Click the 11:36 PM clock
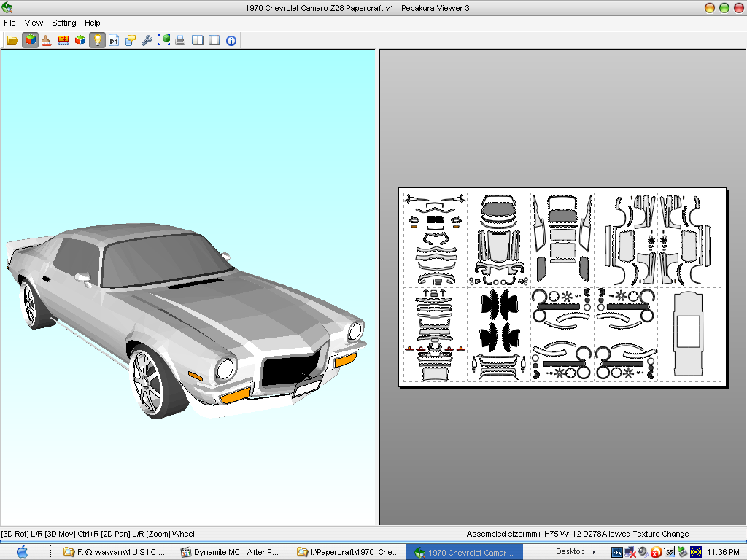The width and height of the screenshot is (747, 560). (x=723, y=552)
